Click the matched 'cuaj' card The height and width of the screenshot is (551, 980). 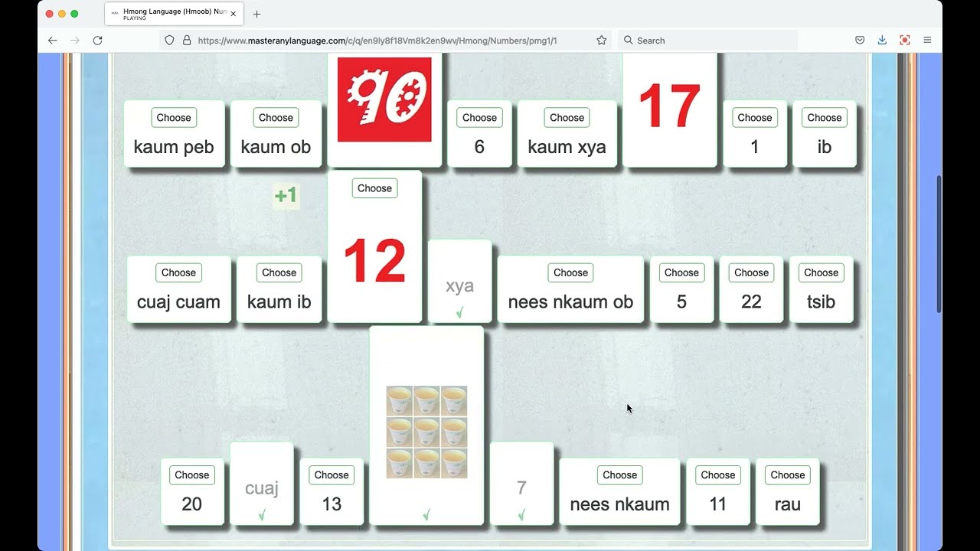pos(262,484)
